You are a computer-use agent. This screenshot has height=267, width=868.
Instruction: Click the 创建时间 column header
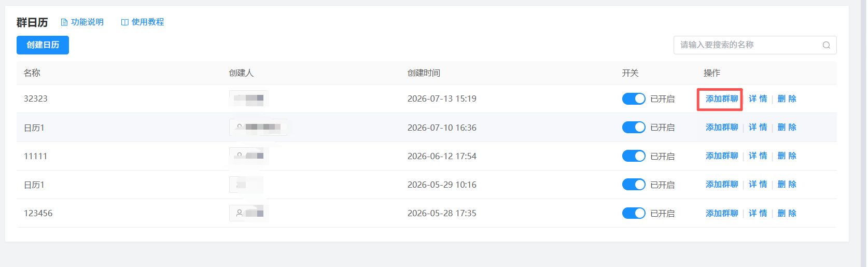[424, 73]
